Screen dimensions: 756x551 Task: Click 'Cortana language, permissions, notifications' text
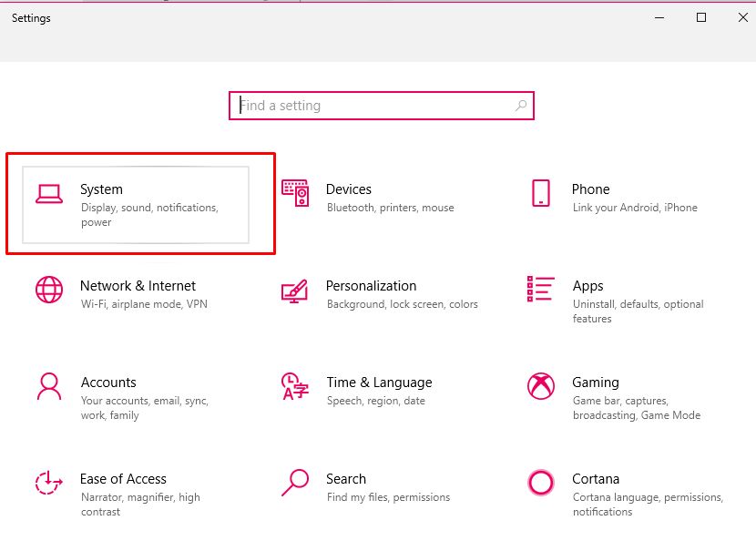pyautogui.click(x=648, y=505)
